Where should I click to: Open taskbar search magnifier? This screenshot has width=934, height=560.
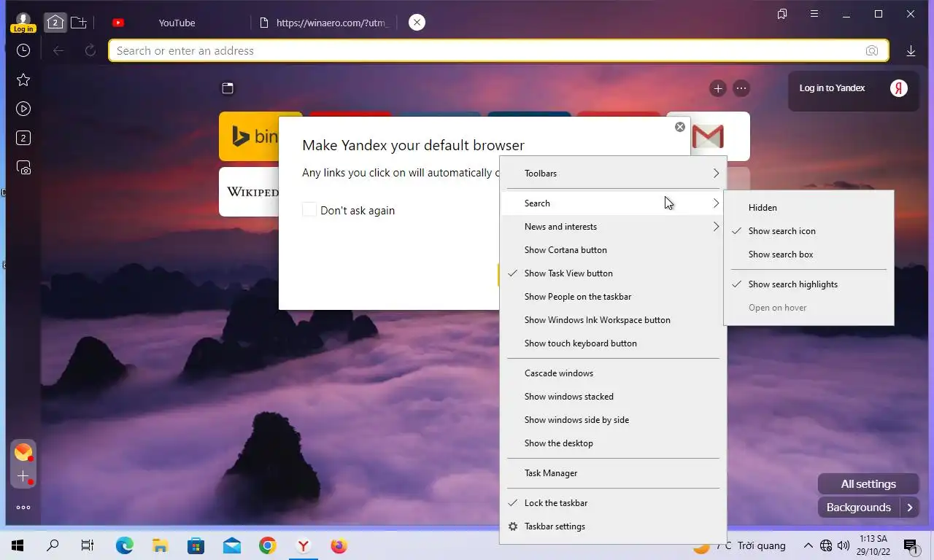click(x=53, y=545)
